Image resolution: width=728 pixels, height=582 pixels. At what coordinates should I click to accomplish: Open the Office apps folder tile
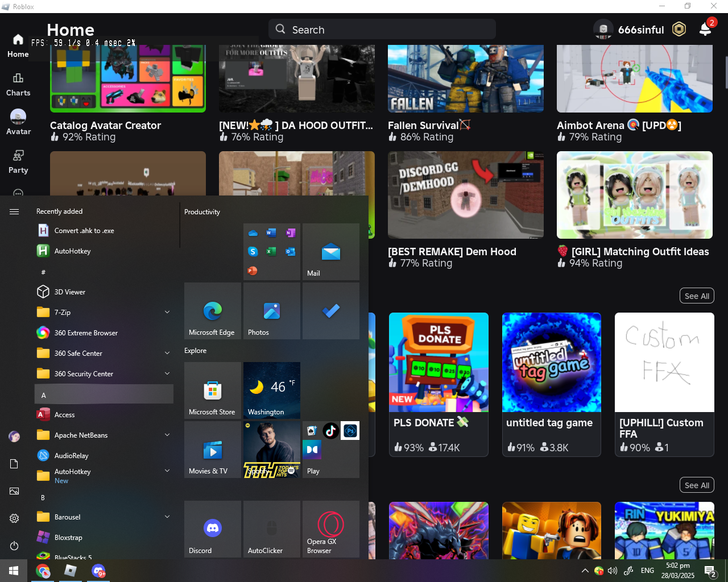272,252
